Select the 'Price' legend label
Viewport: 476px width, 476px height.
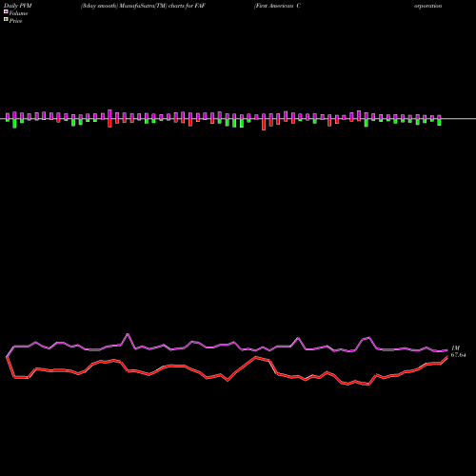coord(15,21)
